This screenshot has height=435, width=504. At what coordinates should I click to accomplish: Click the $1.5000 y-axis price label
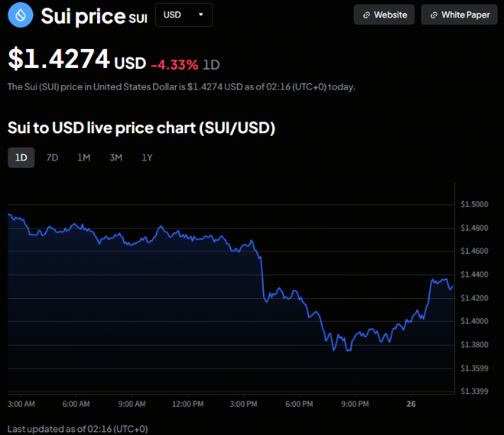(x=474, y=204)
